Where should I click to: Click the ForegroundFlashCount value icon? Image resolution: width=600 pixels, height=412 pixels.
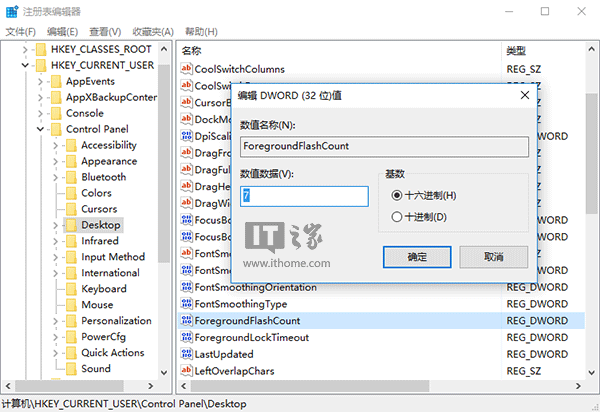186,321
